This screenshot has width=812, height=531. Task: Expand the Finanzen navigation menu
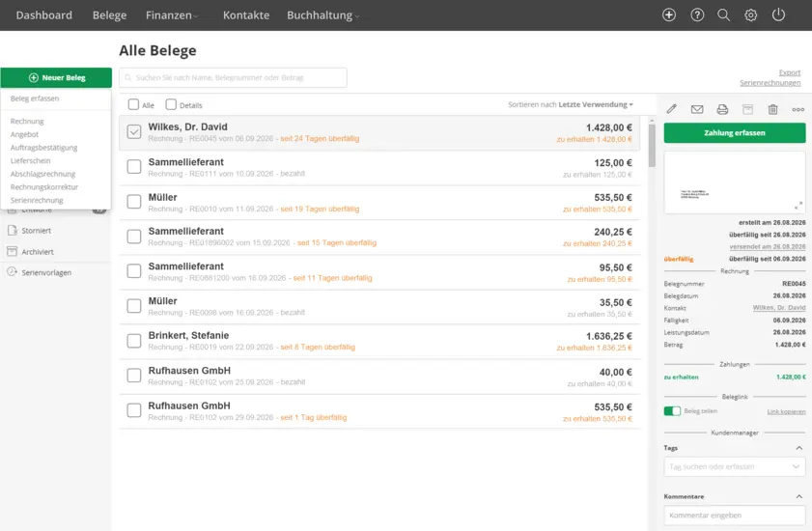172,15
